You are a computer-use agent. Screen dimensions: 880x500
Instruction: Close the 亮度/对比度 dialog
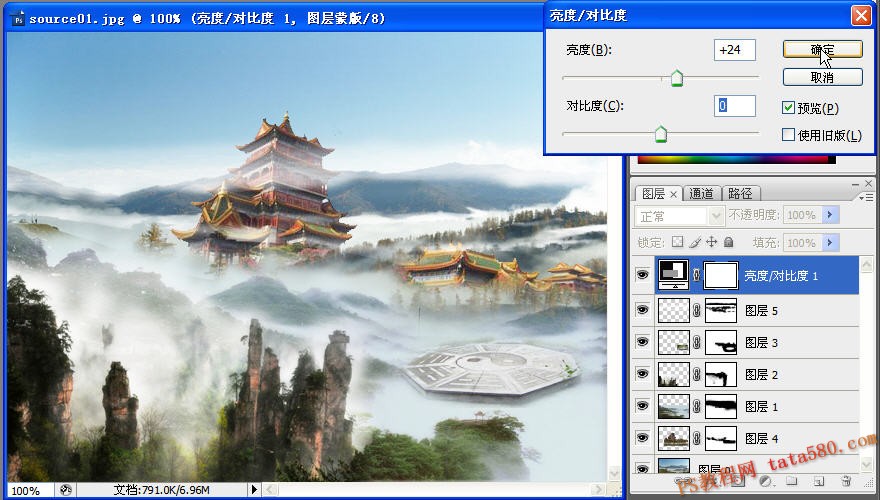point(861,15)
